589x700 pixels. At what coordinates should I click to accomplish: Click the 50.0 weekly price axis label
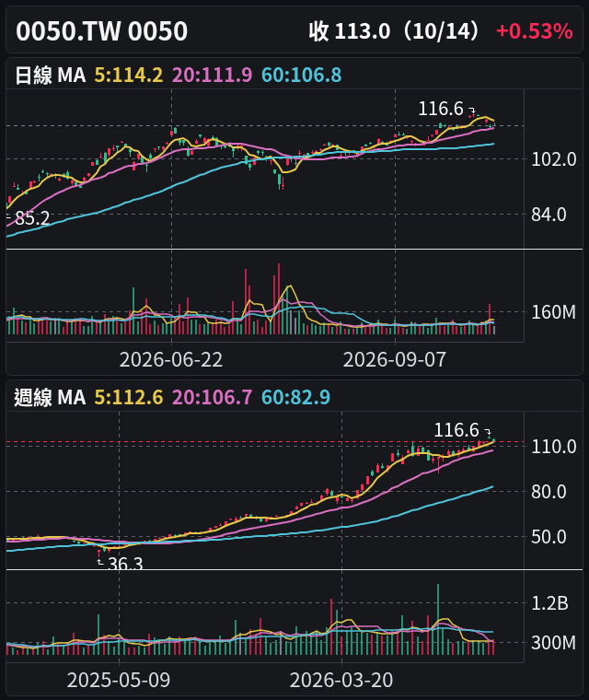pos(549,537)
